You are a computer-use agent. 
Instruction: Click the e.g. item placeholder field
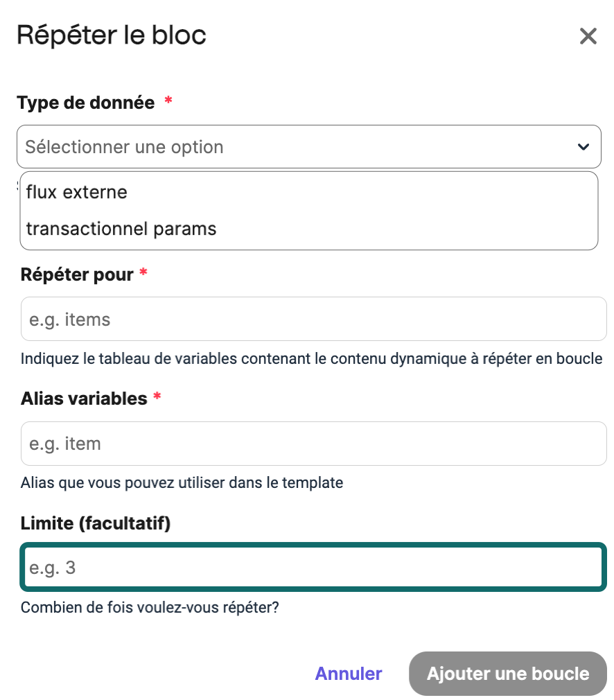click(x=308, y=443)
